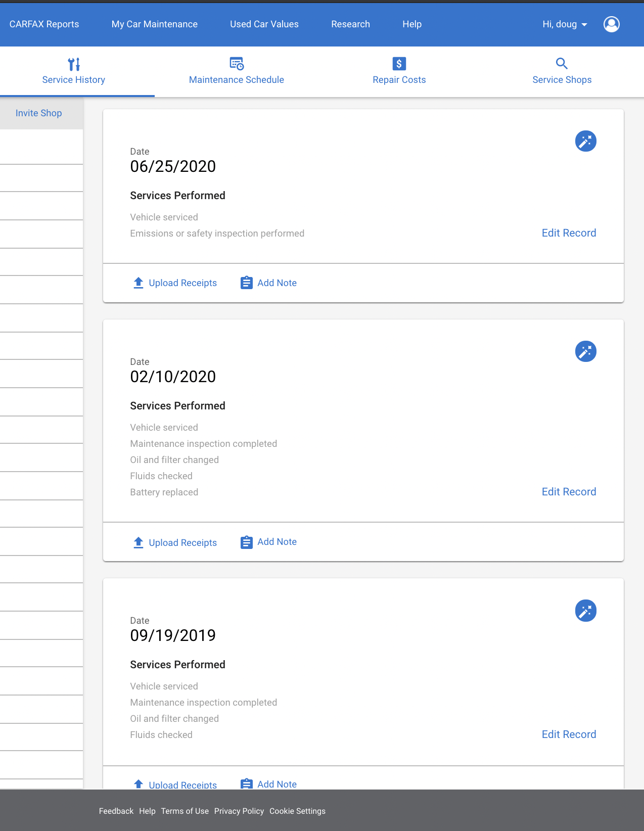The image size is (644, 831).
Task: Open CARFAX Reports in the top bar
Action: pos(44,24)
